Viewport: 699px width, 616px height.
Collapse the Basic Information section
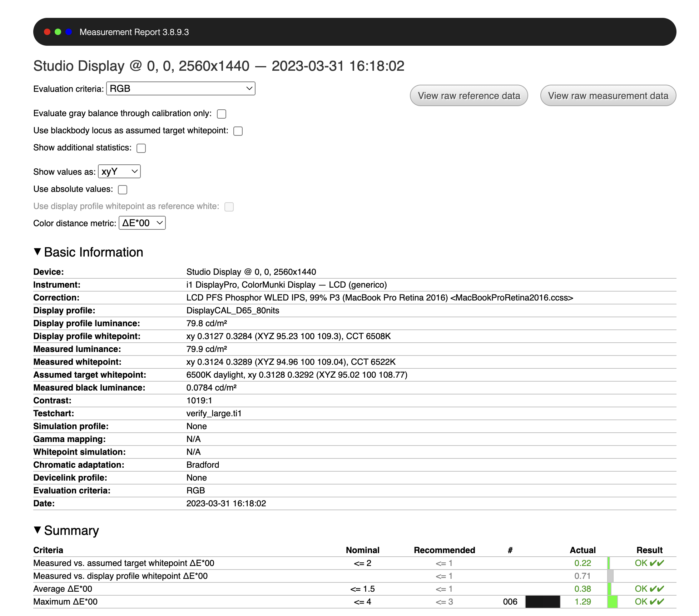(38, 252)
